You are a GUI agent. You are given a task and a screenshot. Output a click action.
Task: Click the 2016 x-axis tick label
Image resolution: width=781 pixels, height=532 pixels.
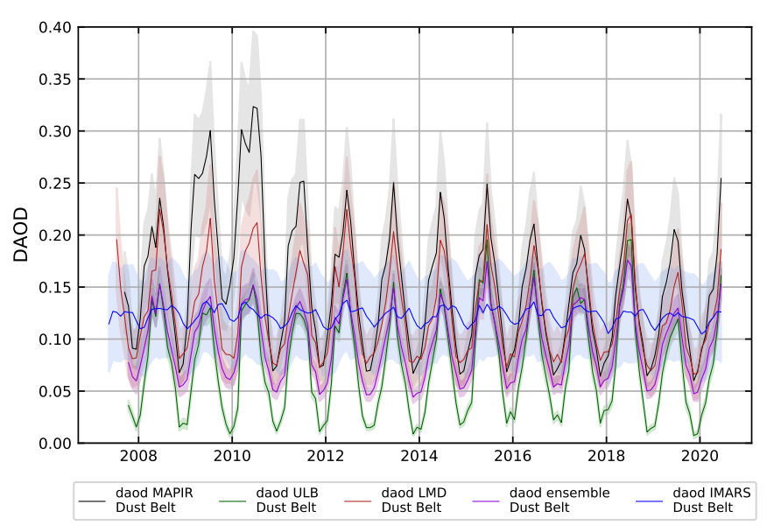[513, 457]
